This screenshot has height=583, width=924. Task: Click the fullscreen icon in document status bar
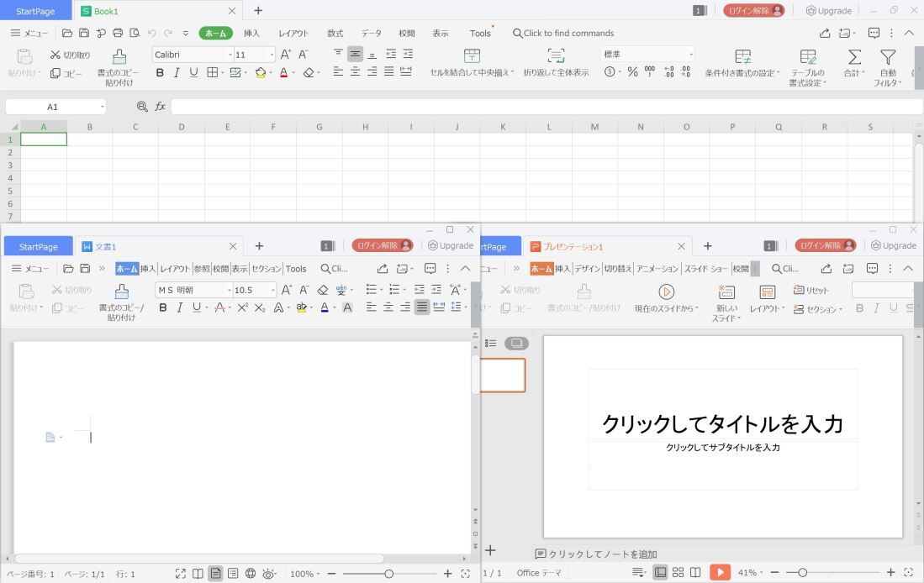[x=180, y=574]
